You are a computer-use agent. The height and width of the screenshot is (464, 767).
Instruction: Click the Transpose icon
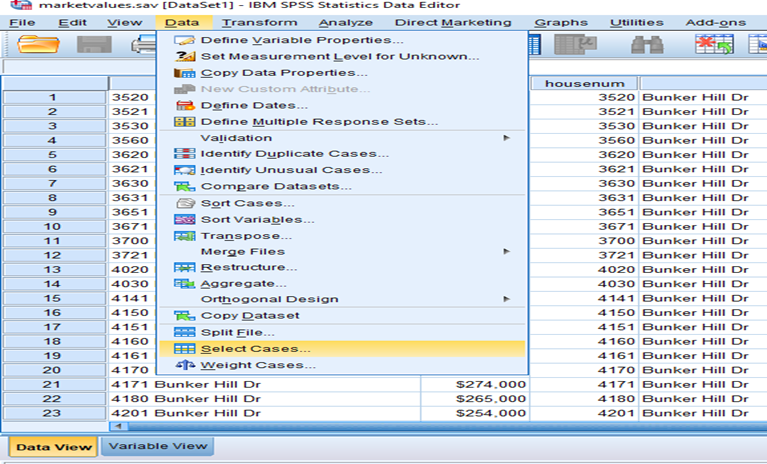pos(184,236)
